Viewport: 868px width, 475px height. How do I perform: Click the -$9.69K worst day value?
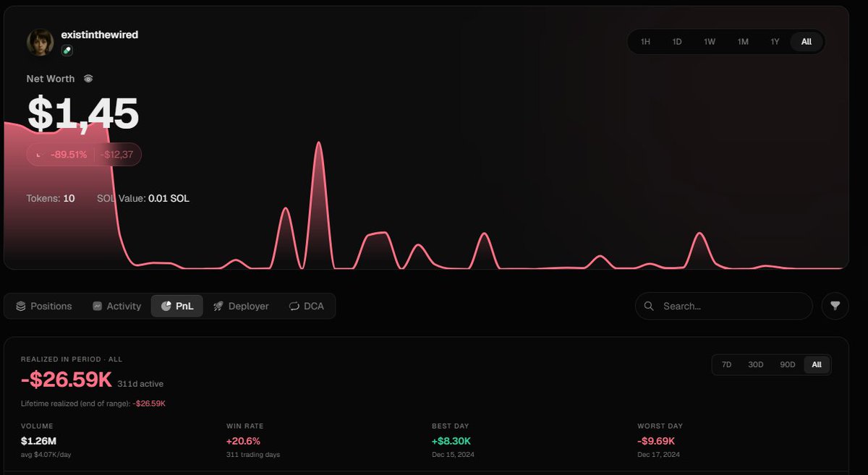coord(656,441)
